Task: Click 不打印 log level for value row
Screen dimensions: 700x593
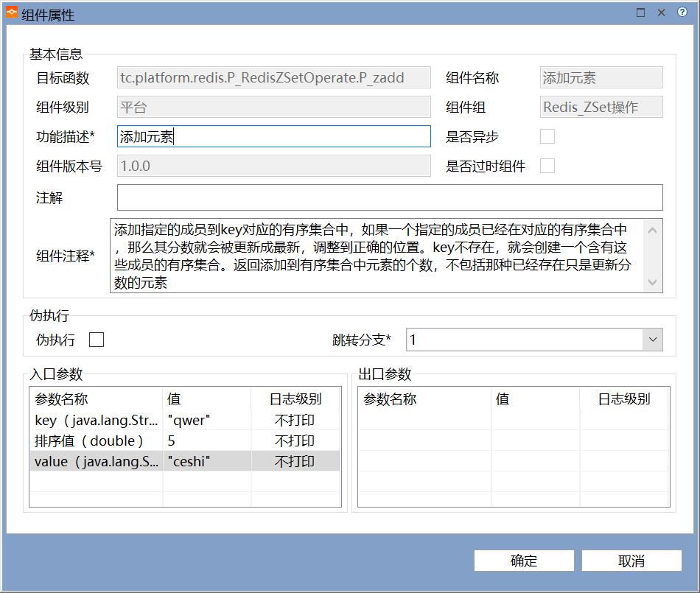Action: tap(295, 461)
